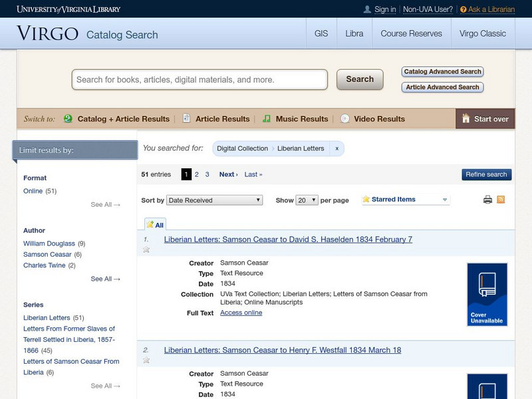Click the Sign in user icon
Screen dimensions: 532x399
(367, 9)
